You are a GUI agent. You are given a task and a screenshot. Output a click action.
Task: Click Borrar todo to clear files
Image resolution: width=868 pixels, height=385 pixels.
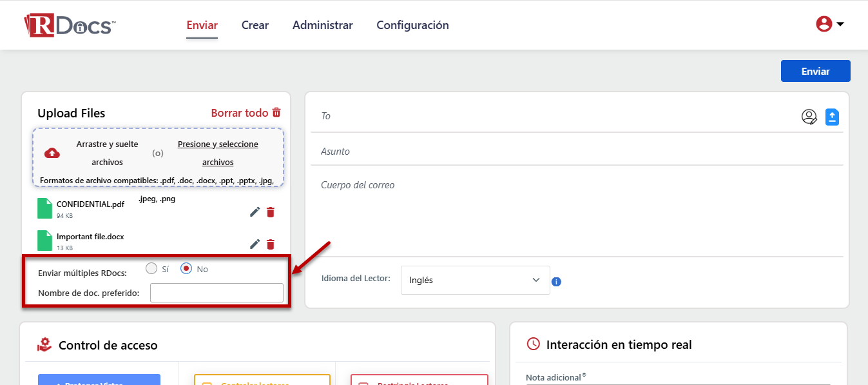coord(246,113)
